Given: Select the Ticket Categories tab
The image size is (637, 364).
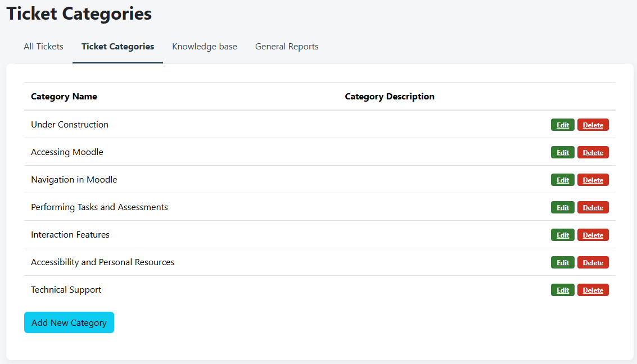Looking at the screenshot, I should click(118, 47).
